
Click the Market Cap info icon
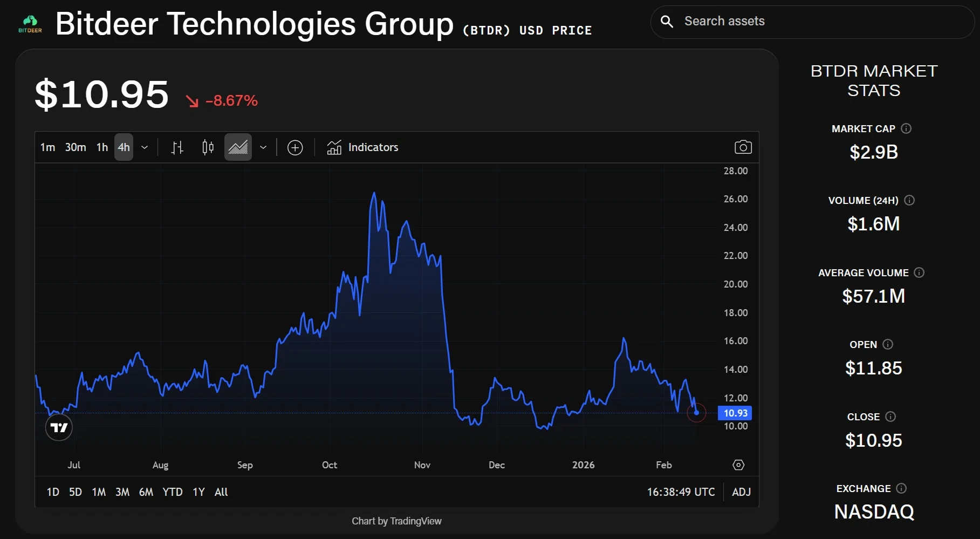[906, 128]
